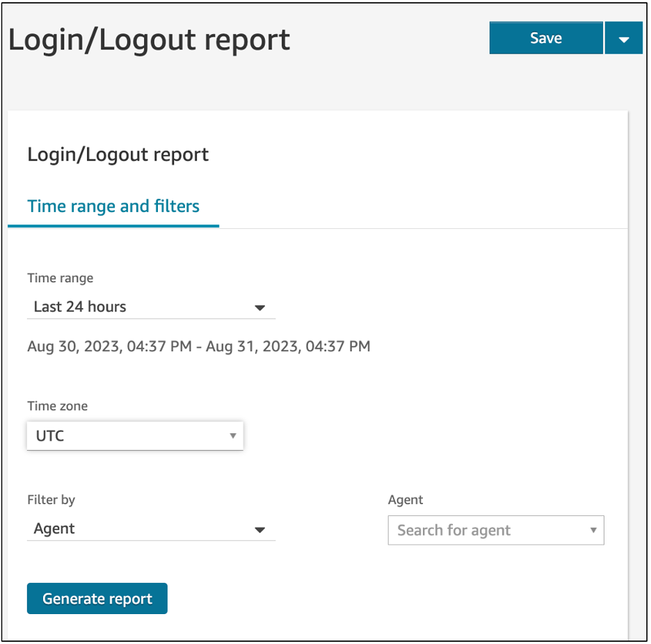The height and width of the screenshot is (644, 651).
Task: Click the Last 24 hours selected value
Action: point(79,307)
